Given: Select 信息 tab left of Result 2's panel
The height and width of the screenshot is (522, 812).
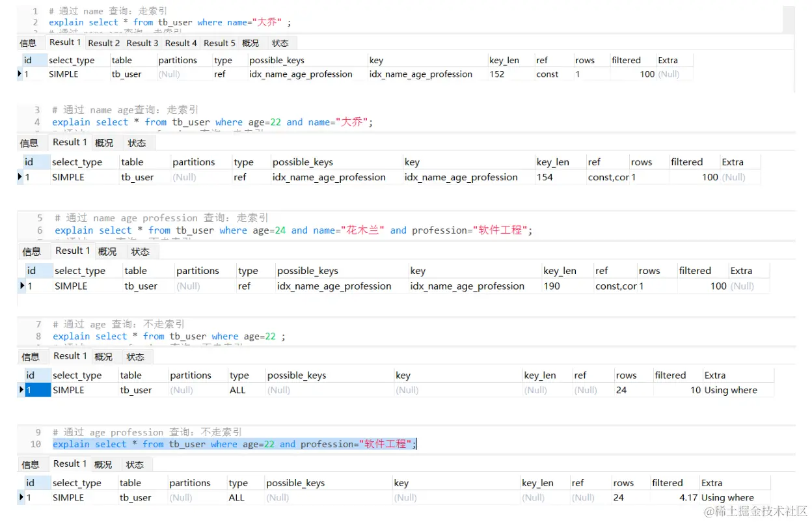Looking at the screenshot, I should [28, 43].
